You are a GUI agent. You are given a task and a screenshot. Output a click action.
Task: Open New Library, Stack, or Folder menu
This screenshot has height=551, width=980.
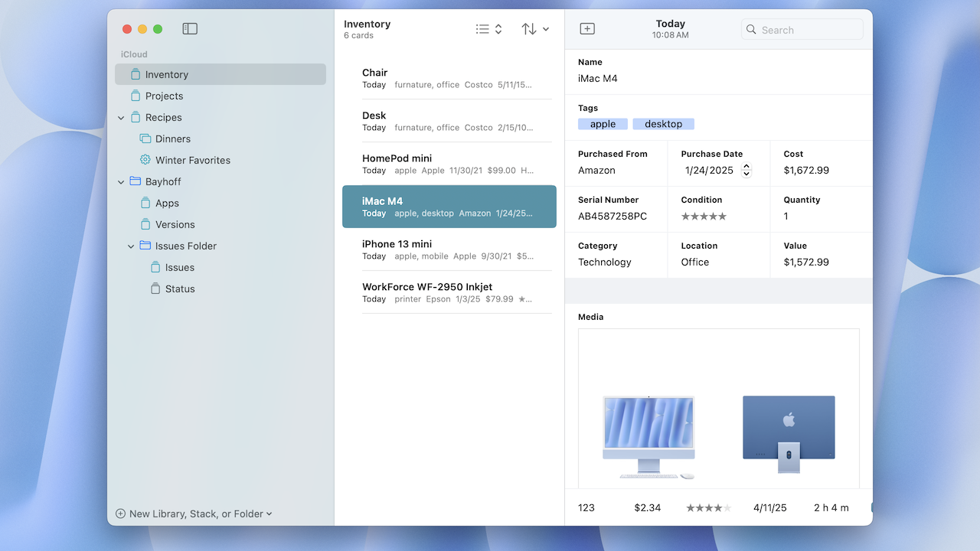click(194, 514)
